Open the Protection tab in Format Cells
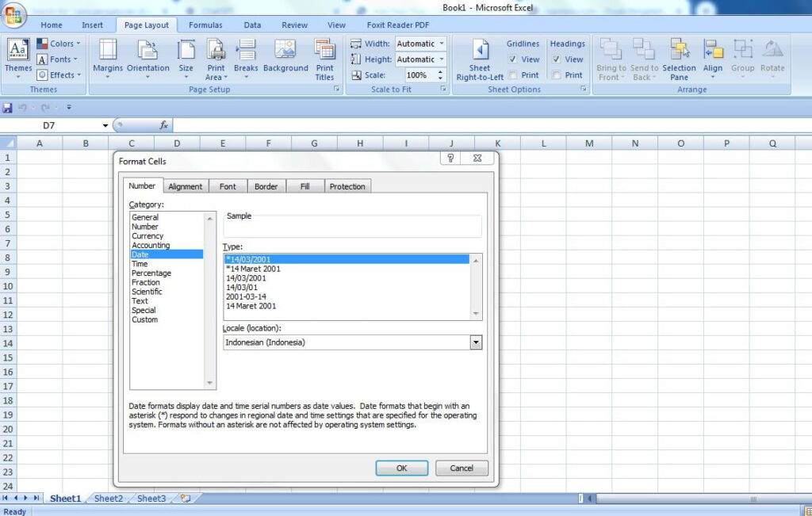Screen dimensions: 812x516 coord(347,186)
